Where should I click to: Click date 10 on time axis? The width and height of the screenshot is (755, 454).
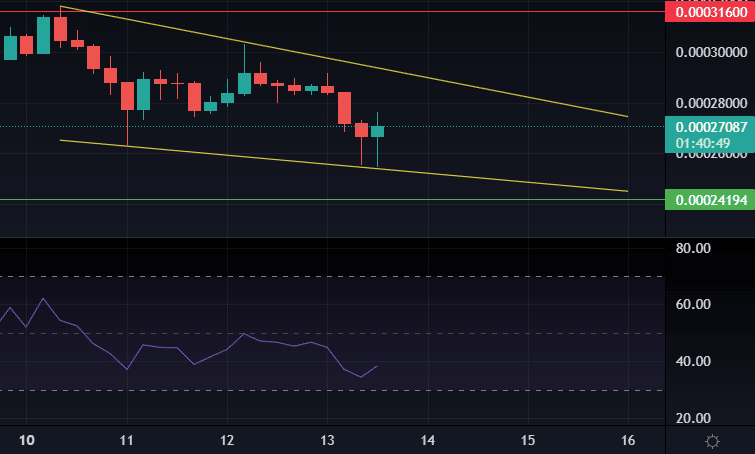point(26,440)
